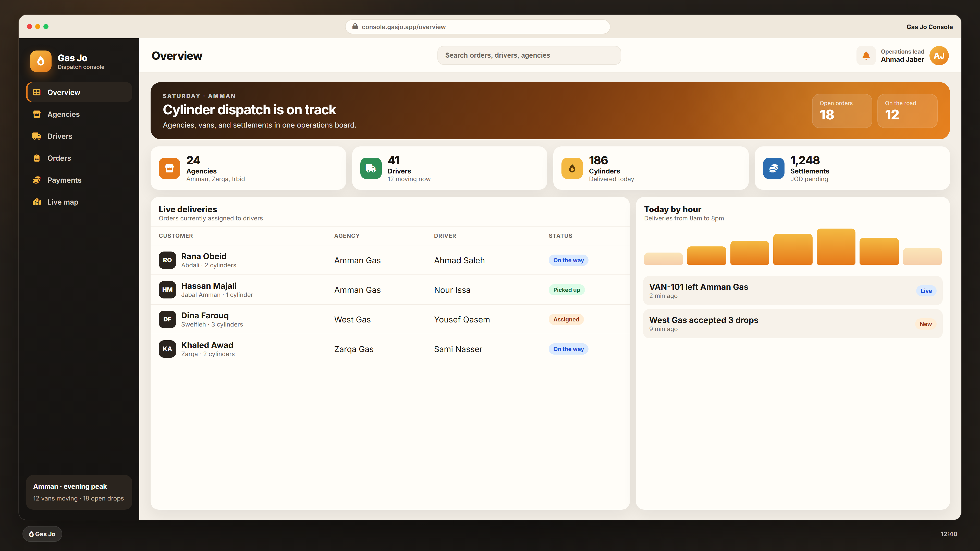The width and height of the screenshot is (980, 551).
Task: Select the tallest bar in hourly chart
Action: click(836, 246)
